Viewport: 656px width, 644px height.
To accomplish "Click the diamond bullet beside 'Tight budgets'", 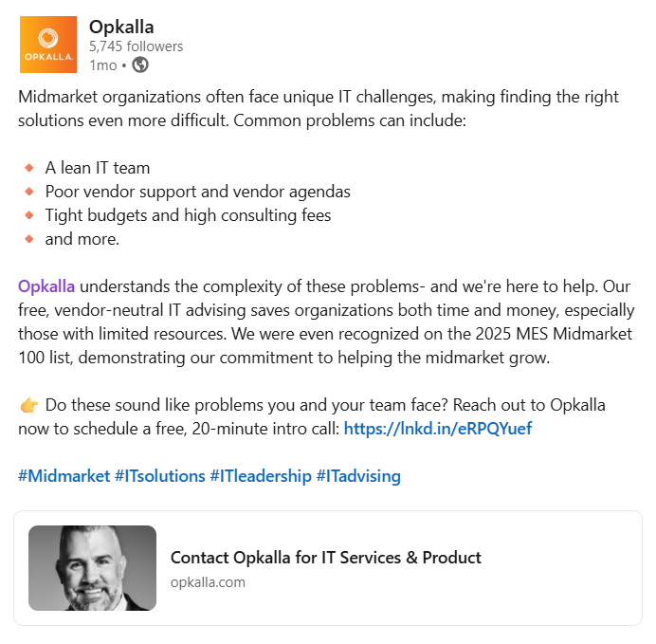I will (x=28, y=215).
